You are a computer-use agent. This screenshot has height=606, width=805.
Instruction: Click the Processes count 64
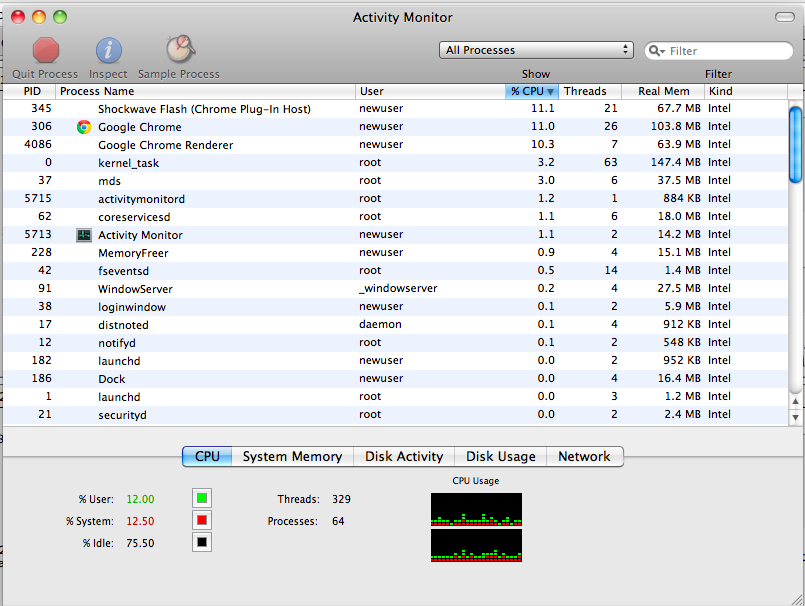pos(338,521)
